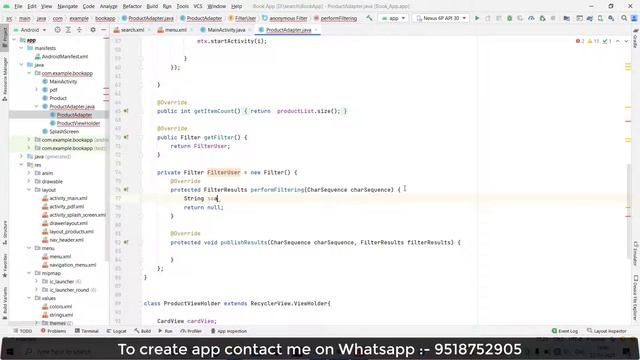This screenshot has height=360, width=640.
Task: Open the Emulator side panel
Action: tap(636, 253)
